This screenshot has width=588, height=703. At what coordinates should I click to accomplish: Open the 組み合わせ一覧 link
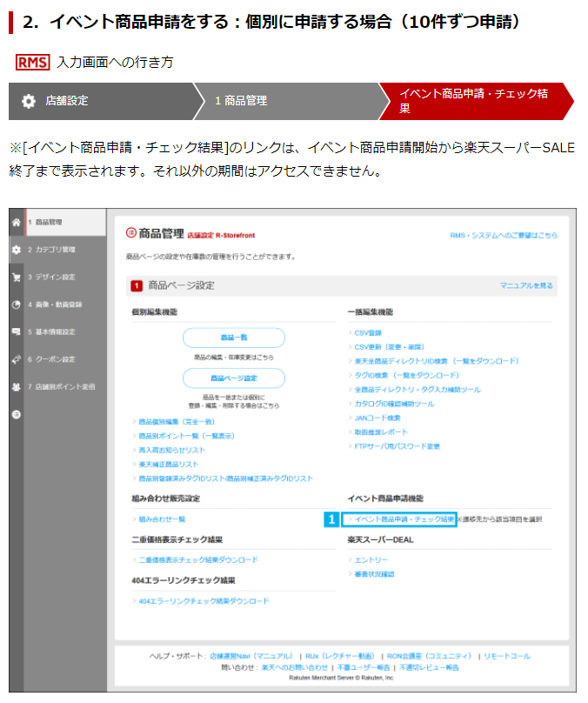[x=162, y=519]
